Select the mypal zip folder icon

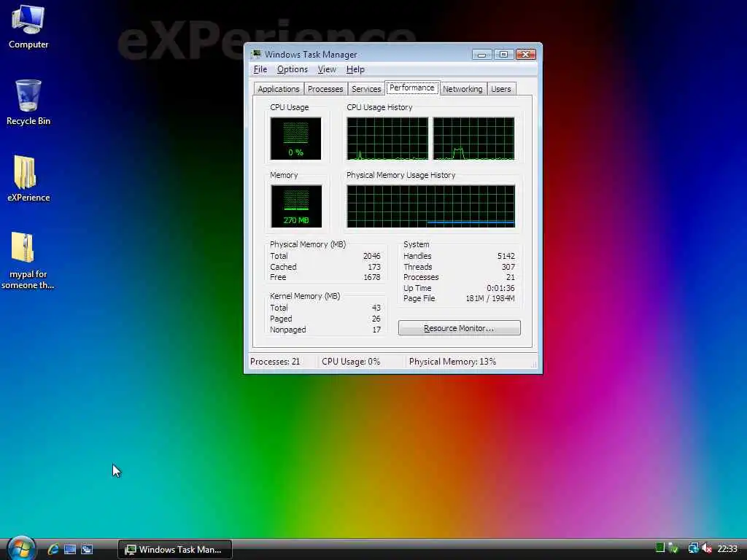click(x=27, y=260)
